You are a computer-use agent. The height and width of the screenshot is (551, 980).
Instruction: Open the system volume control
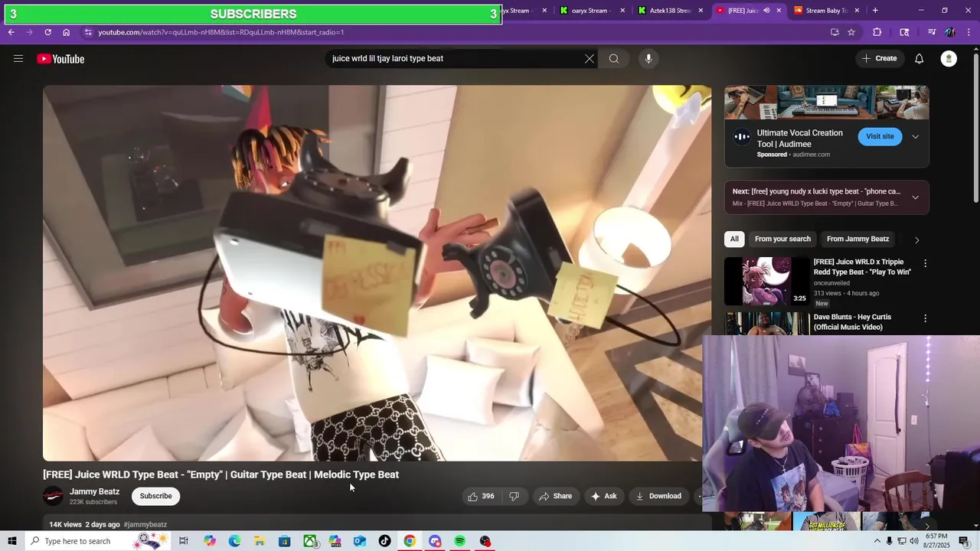pyautogui.click(x=914, y=541)
